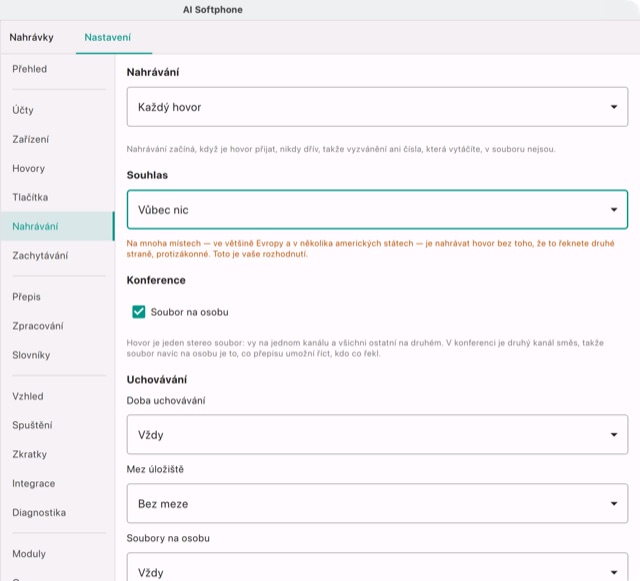Select Hovory in sidebar

click(57, 168)
